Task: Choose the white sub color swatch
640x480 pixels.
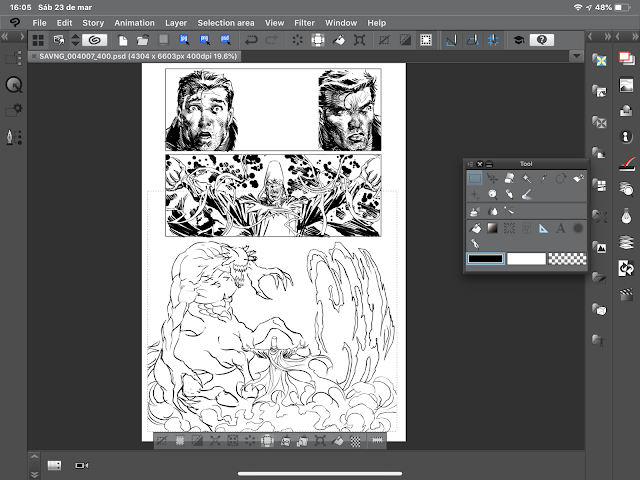Action: [x=526, y=258]
